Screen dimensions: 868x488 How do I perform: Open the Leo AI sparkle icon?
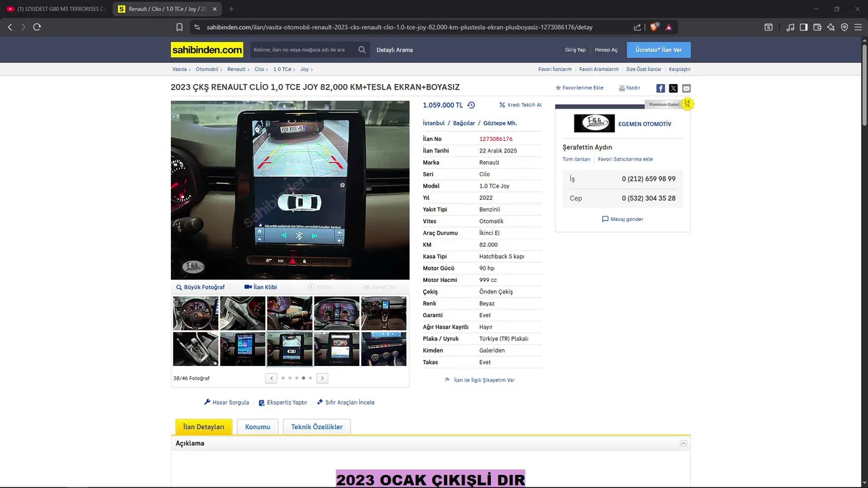pos(831,27)
